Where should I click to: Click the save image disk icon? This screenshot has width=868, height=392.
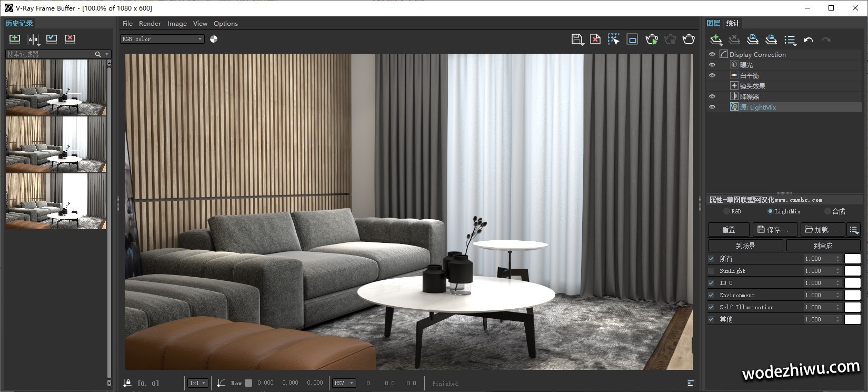point(577,40)
